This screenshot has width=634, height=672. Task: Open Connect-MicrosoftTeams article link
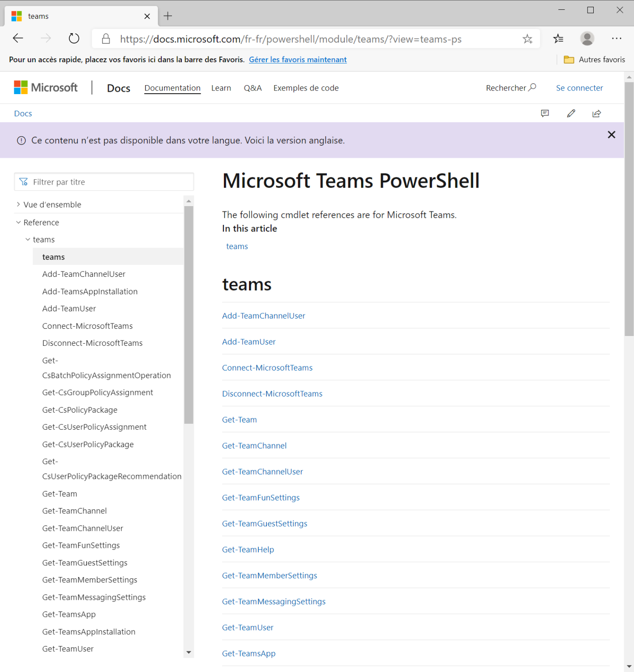(x=267, y=368)
